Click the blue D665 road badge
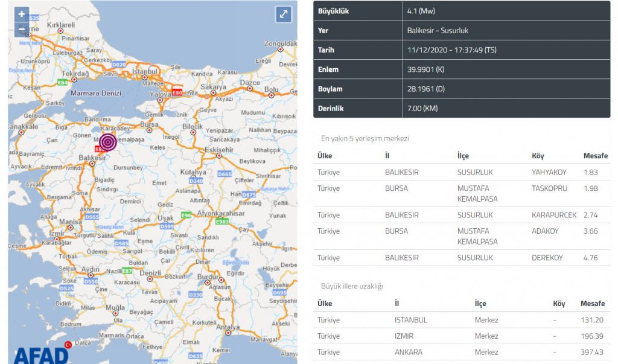618x364 pixels. click(225, 174)
